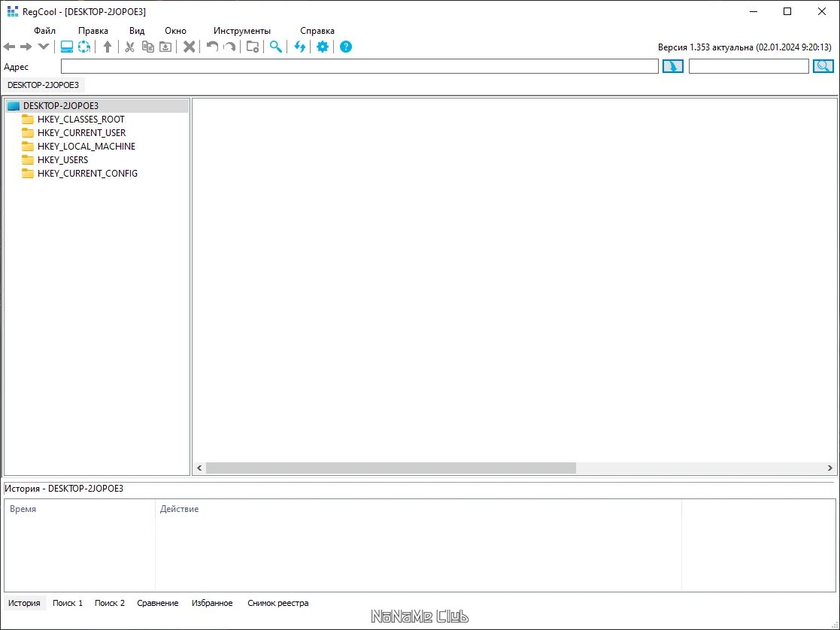Click the dashed circle toolbar icon

pos(84,47)
